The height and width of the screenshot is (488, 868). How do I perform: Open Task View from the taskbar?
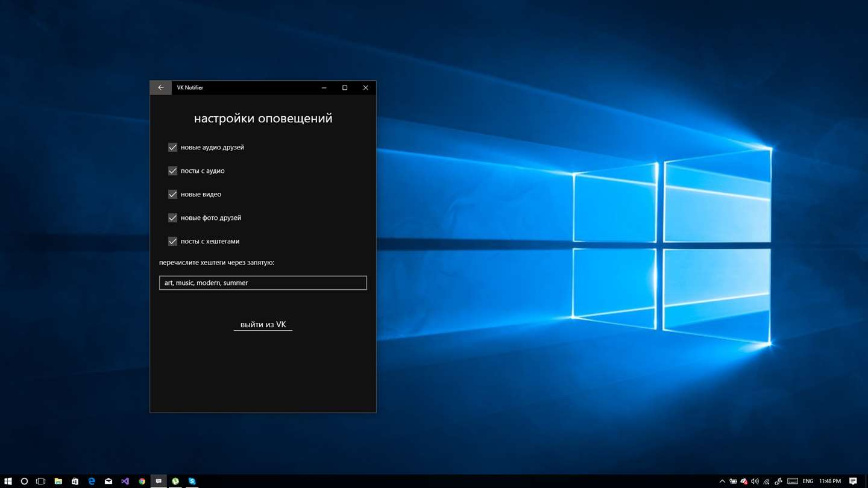point(40,481)
